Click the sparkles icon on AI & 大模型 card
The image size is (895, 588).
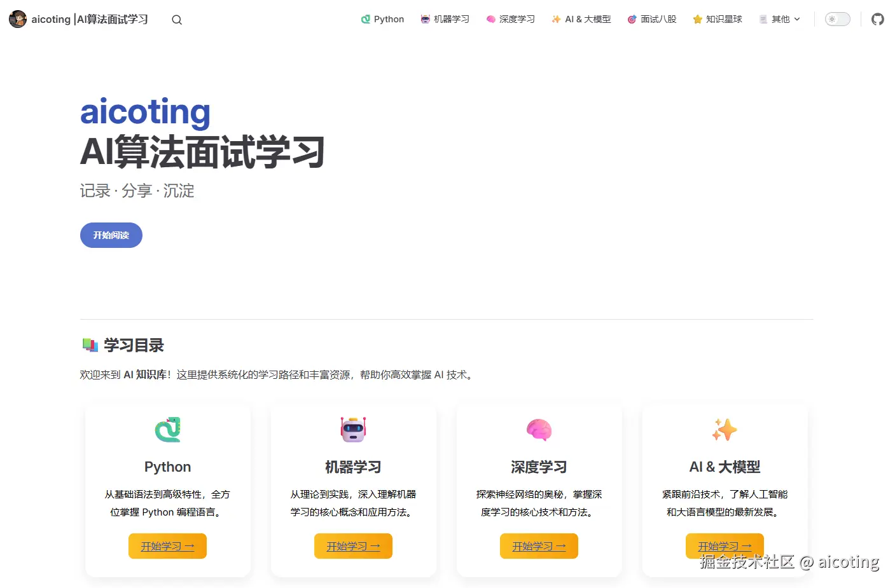[x=725, y=430]
